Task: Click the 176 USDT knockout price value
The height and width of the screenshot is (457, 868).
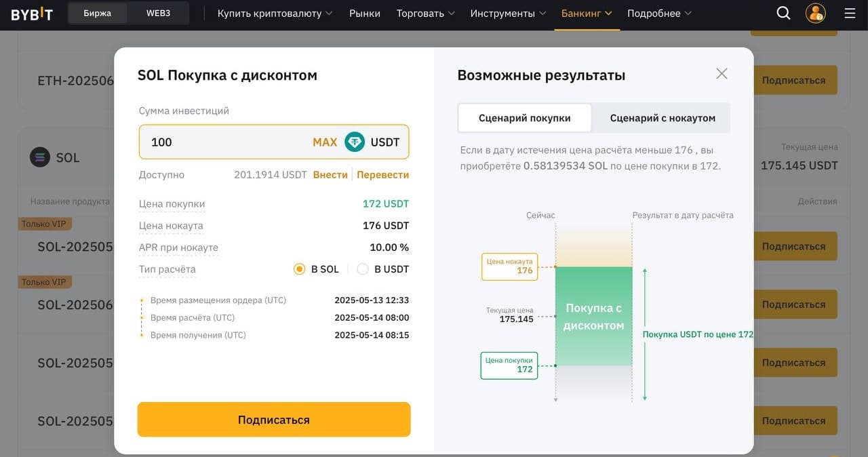Action: (386, 225)
